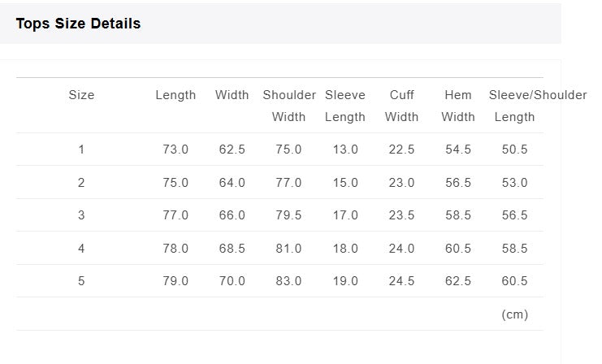Click the Shoulder Width column header
Screen dimensions: 602x364
(288, 106)
